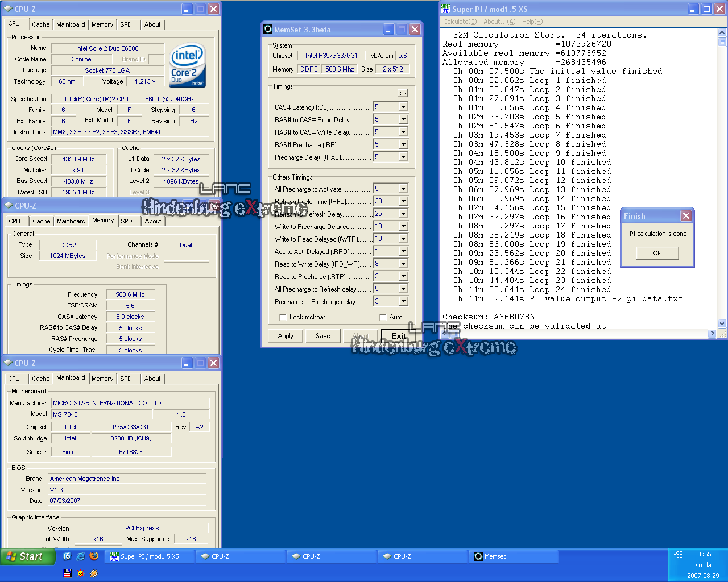Click the Super PI vertical scroll thumb
The width and height of the screenshot is (728, 582).
coord(722,42)
